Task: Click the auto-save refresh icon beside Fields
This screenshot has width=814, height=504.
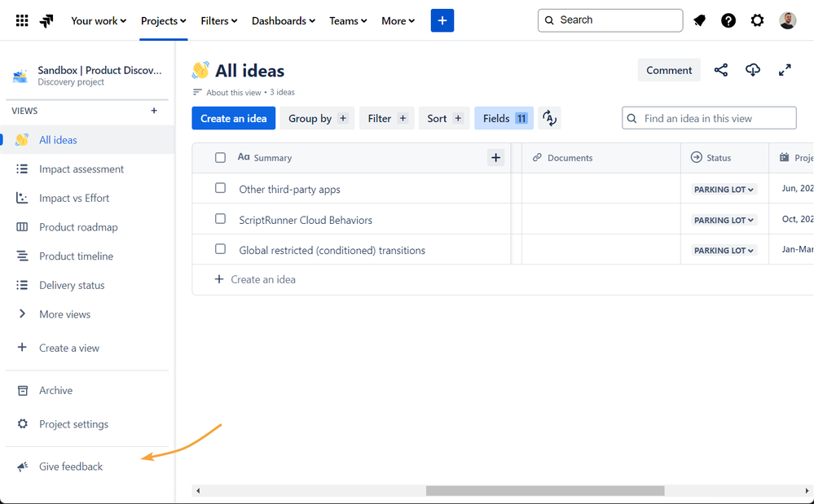Action: (549, 118)
